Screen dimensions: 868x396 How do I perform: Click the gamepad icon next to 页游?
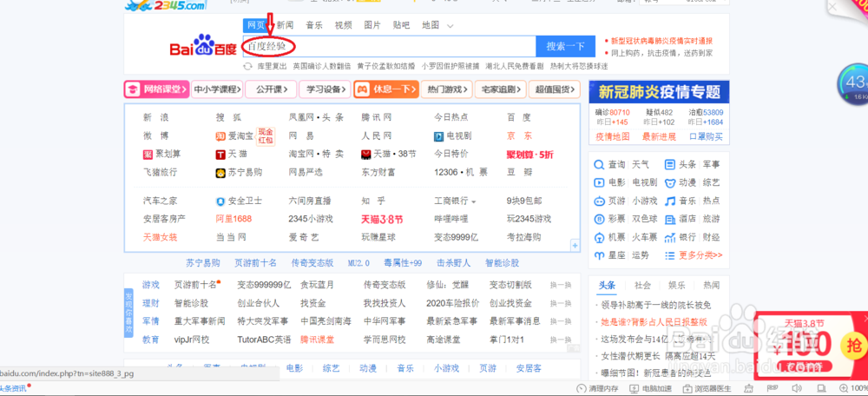pos(599,201)
